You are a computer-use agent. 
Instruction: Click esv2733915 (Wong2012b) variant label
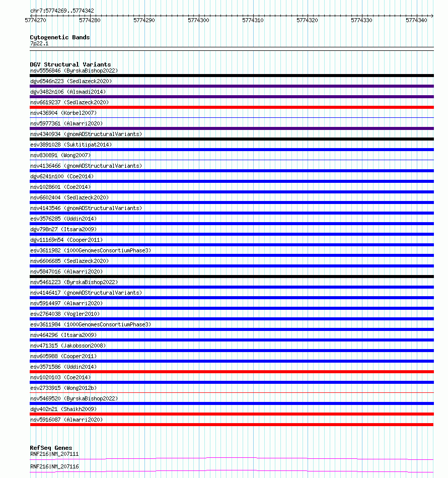(63, 388)
